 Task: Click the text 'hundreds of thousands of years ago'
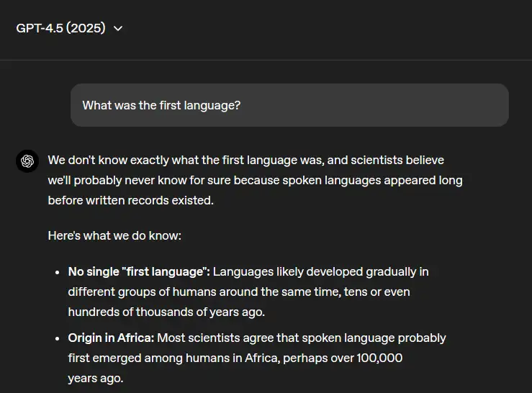click(166, 312)
